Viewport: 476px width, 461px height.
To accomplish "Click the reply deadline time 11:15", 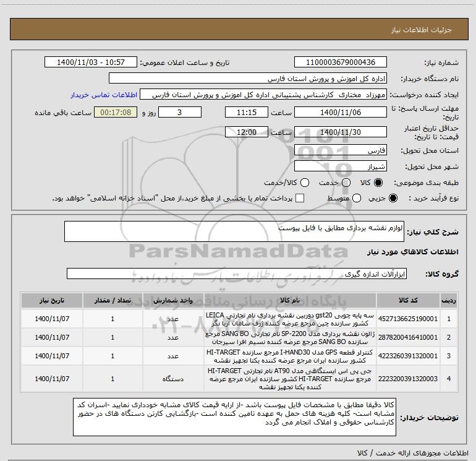I will pos(247,112).
